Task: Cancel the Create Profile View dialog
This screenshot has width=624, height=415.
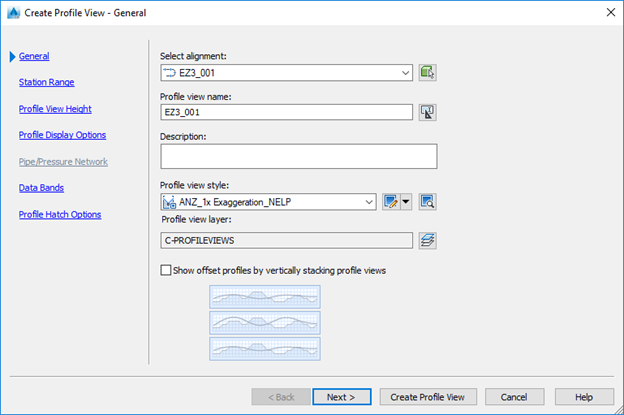Action: pyautogui.click(x=514, y=397)
